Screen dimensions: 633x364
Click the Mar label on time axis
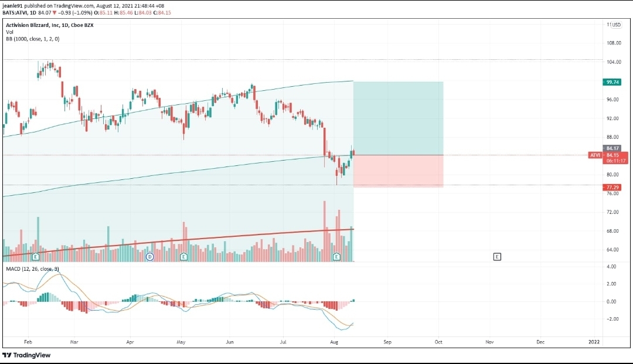coord(74,342)
